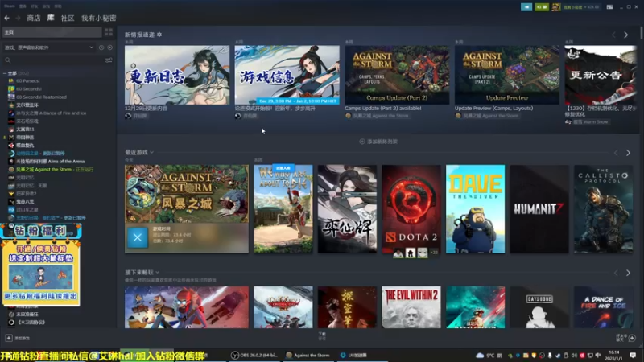Expand the 最近游戏 shelf dropdown

(x=152, y=152)
